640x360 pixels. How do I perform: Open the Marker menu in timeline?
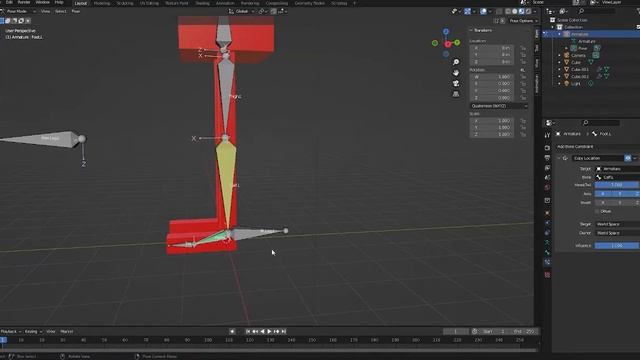67,331
